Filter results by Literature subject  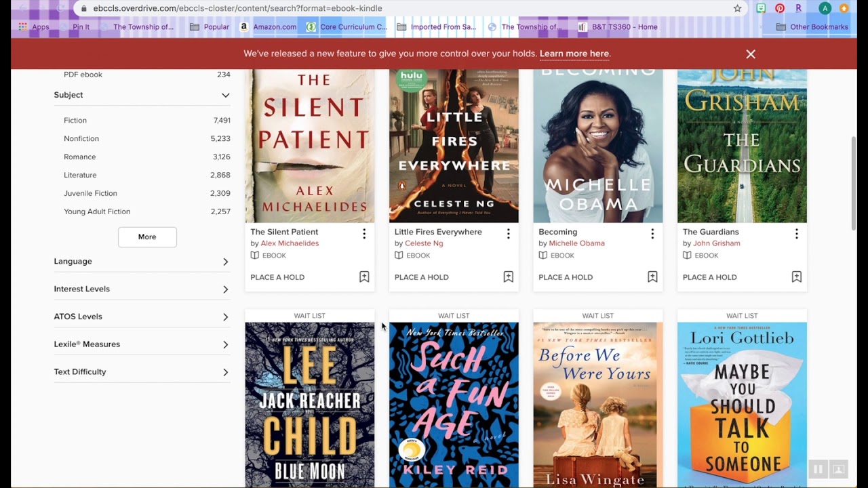tap(80, 175)
